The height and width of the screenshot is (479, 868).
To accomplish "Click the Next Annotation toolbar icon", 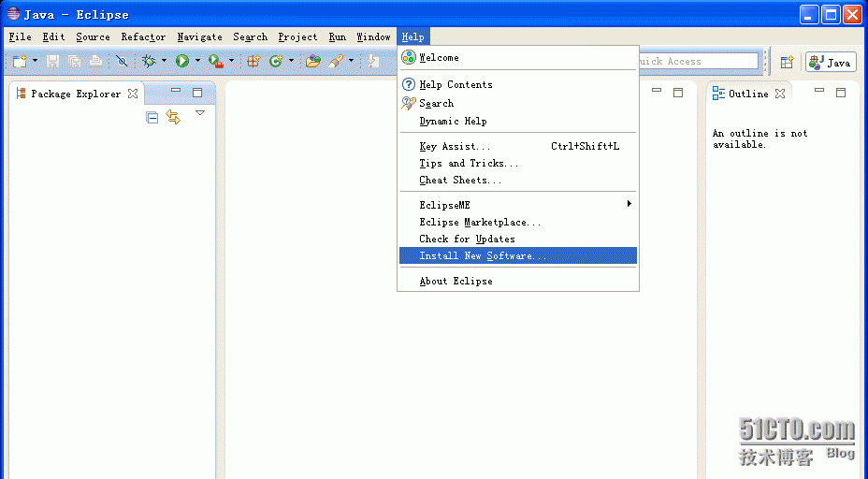I will (373, 61).
